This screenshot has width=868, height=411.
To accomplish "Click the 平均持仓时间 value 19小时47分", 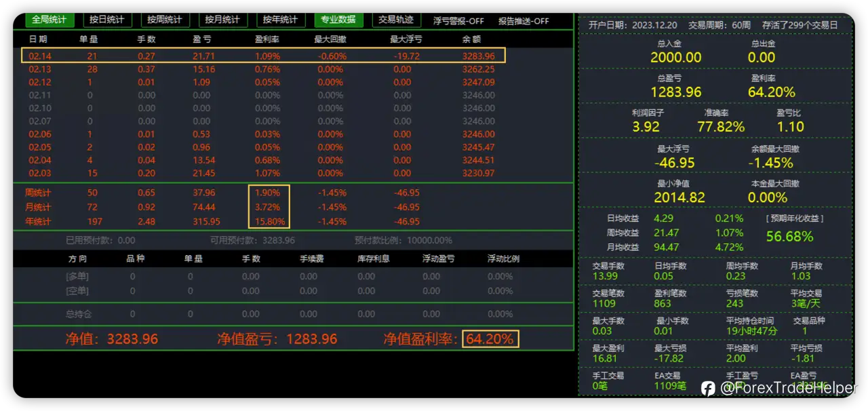I will pyautogui.click(x=752, y=331).
